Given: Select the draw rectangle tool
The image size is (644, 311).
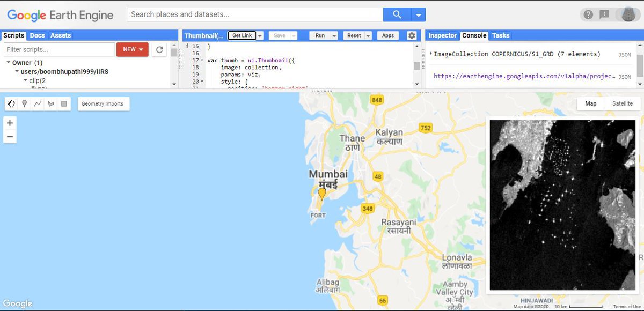Looking at the screenshot, I should tap(64, 104).
